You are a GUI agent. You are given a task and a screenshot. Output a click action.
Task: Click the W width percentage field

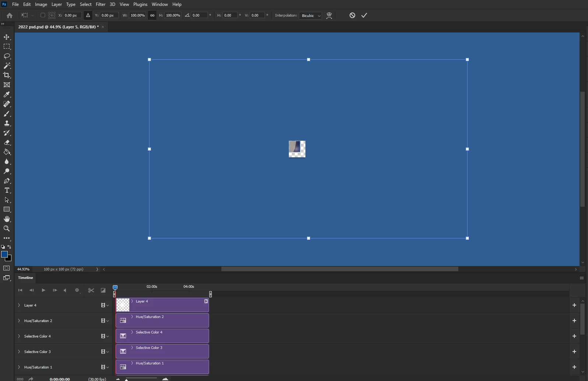[137, 15]
